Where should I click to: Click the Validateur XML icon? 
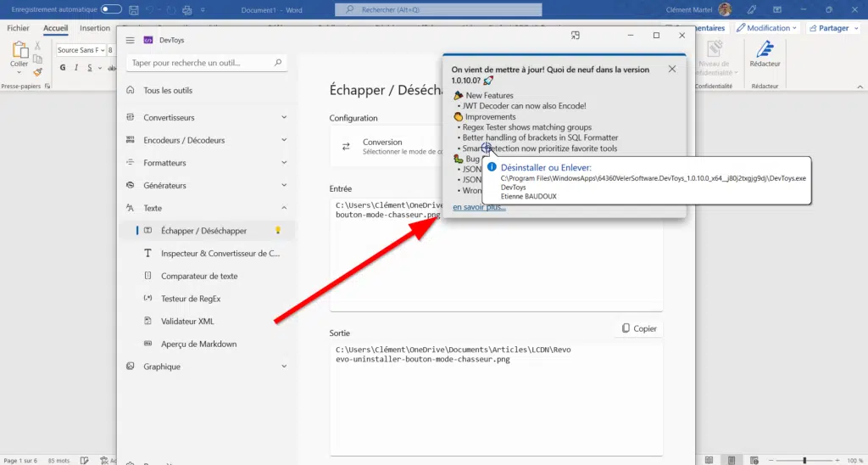[x=147, y=321]
